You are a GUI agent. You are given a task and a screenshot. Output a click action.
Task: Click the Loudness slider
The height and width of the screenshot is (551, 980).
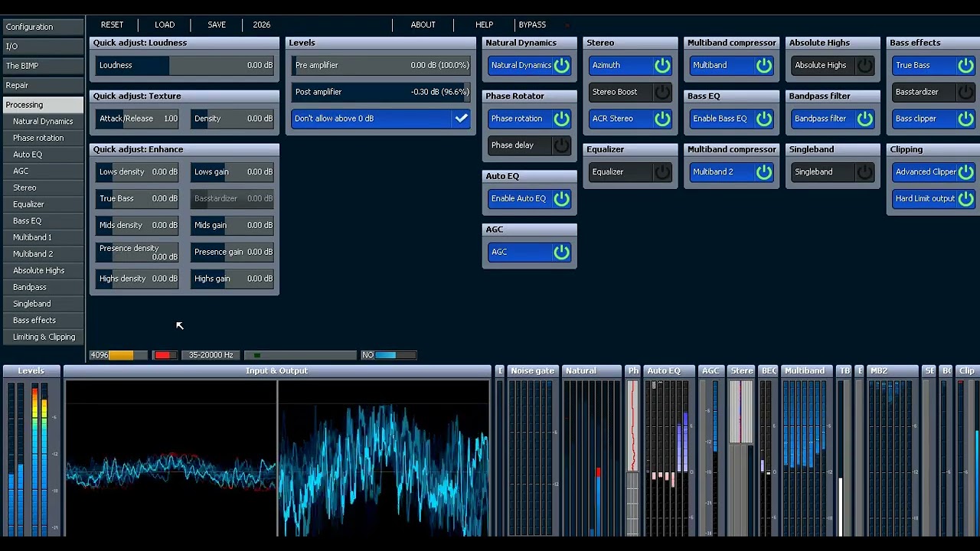click(x=185, y=65)
